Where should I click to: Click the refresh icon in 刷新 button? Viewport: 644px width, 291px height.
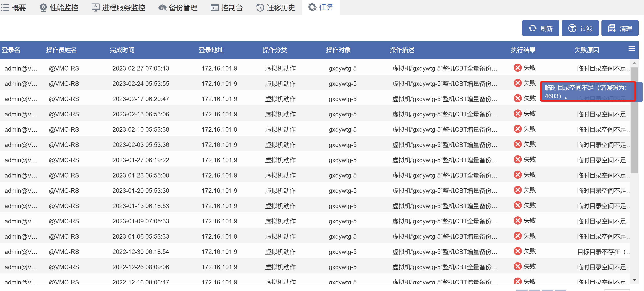pos(532,28)
